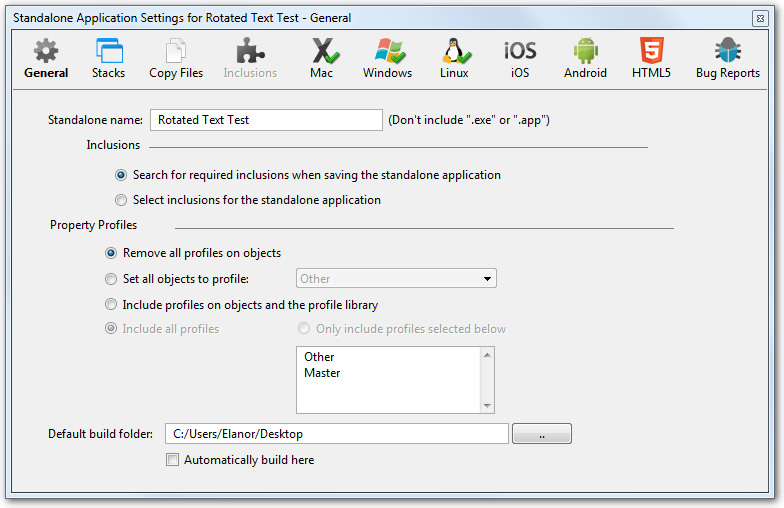Open the Stacks settings pane

click(x=108, y=58)
